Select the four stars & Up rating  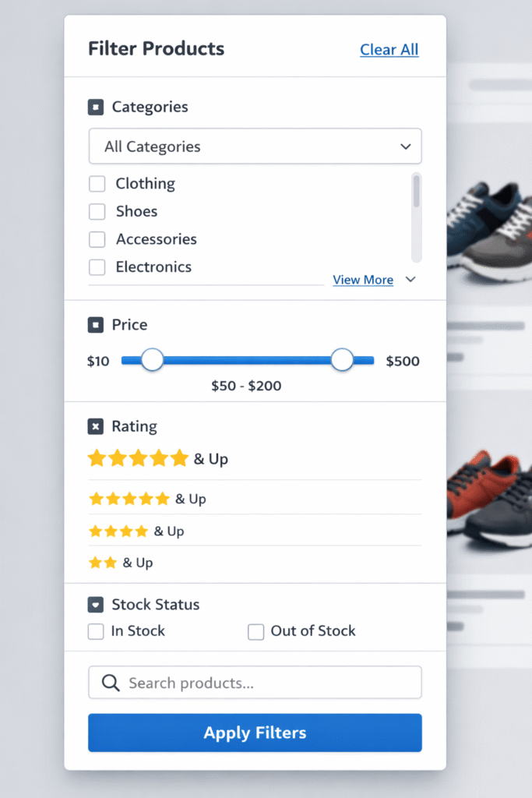[x=136, y=531]
